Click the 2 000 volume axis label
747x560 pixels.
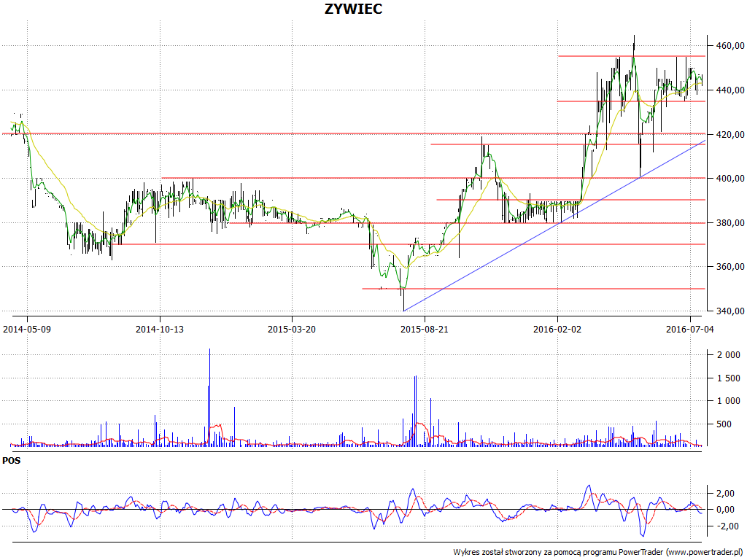729,355
